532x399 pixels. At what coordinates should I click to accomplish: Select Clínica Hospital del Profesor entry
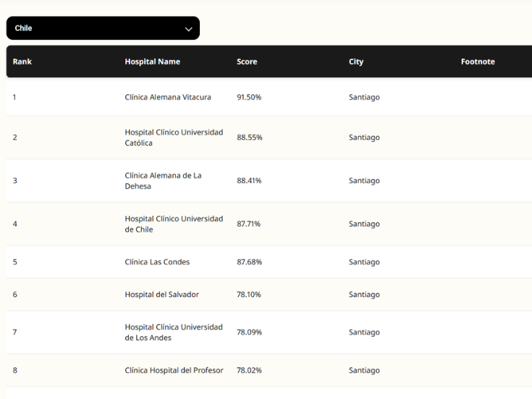pos(174,371)
